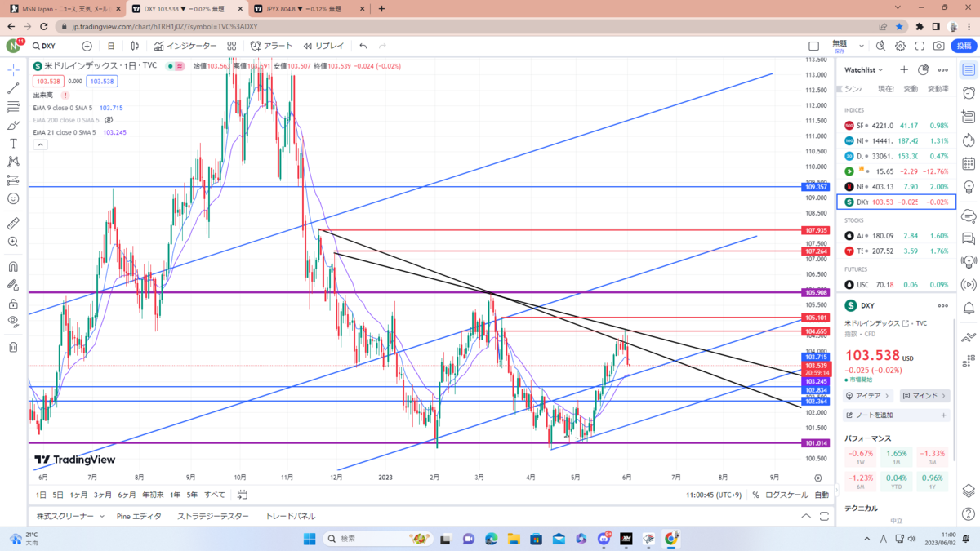Image resolution: width=980 pixels, height=551 pixels.
Task: Enter fullscreen chart mode
Action: (x=920, y=47)
